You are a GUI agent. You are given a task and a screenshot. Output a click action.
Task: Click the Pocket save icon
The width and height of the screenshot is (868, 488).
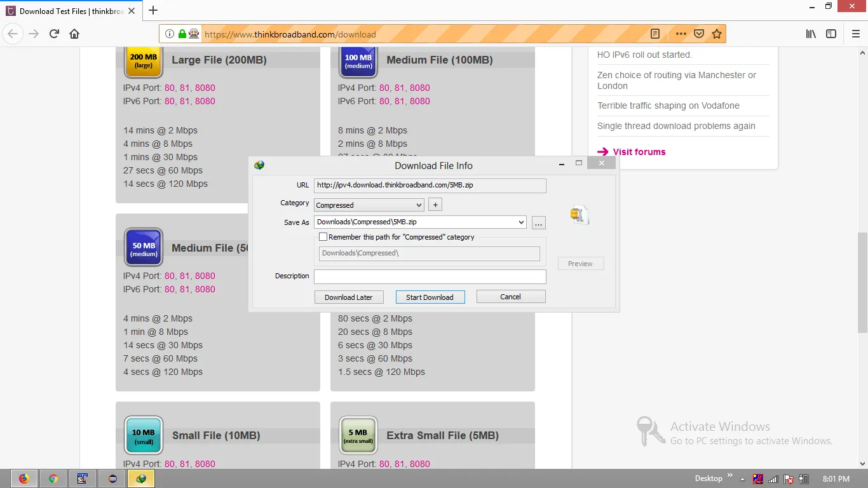[699, 34]
